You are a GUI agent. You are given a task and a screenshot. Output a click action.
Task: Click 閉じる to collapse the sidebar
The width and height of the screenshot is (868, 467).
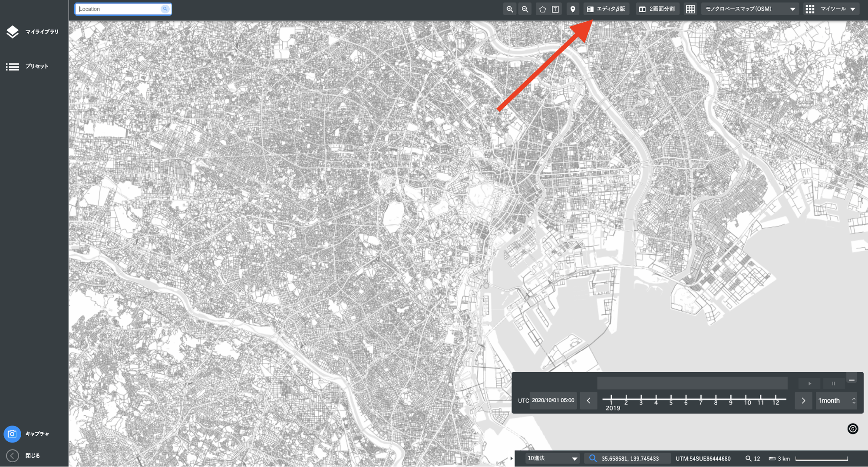pos(24,456)
